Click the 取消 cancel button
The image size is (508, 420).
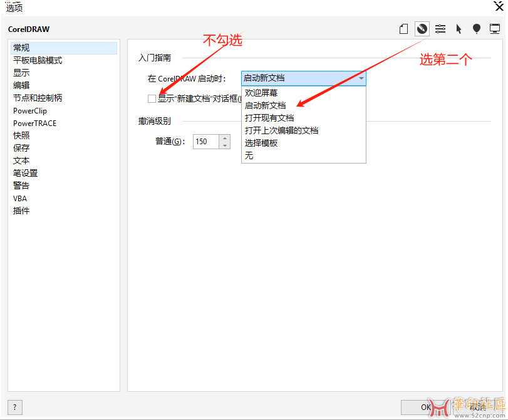click(478, 407)
